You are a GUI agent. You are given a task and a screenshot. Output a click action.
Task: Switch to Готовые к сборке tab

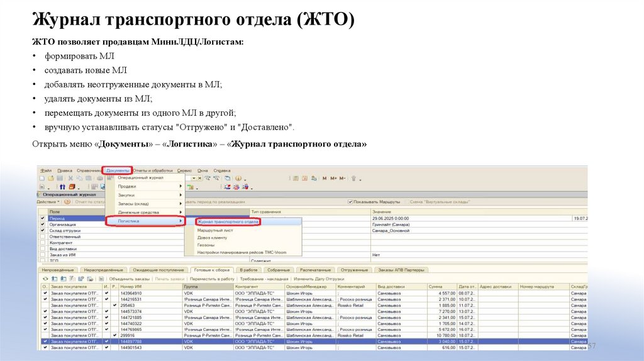pyautogui.click(x=212, y=270)
